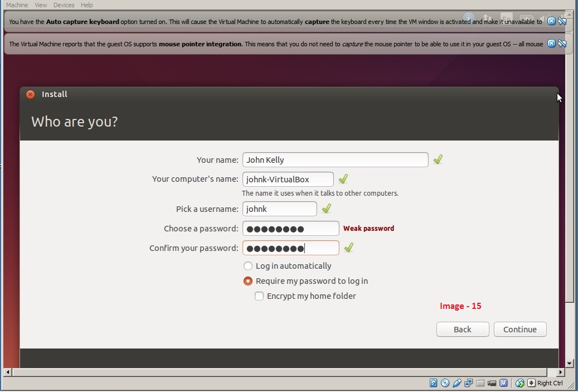Click the Your name field containing John Kelly
This screenshot has height=392, width=578.
point(336,159)
